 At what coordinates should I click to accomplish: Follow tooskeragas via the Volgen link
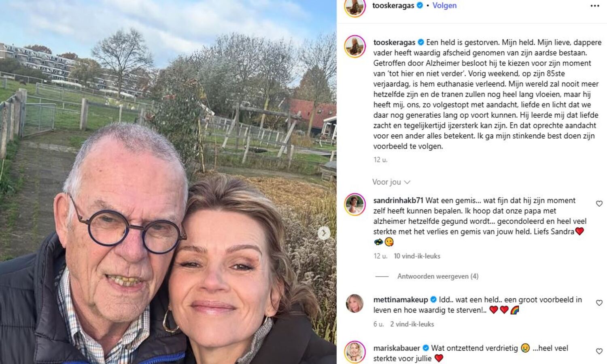click(444, 6)
